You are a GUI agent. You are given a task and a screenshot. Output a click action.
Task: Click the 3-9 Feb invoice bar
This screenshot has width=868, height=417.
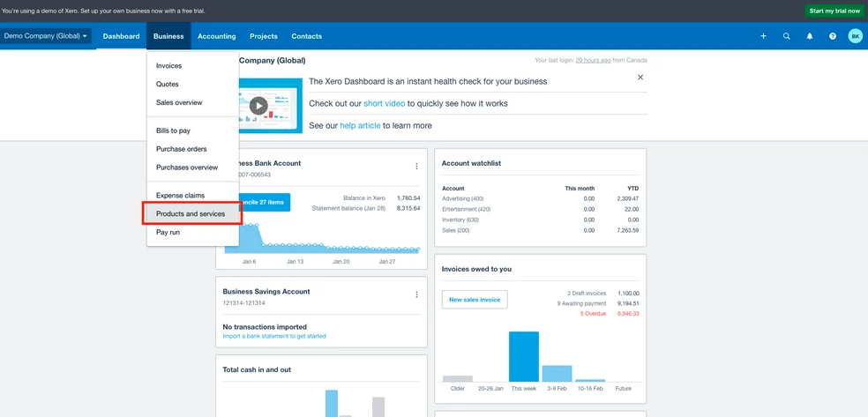tap(557, 374)
